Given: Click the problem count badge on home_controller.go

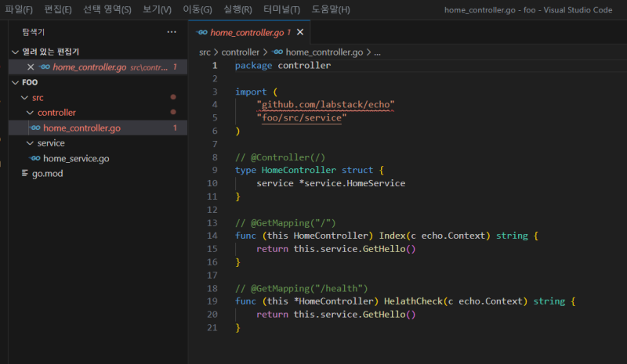Looking at the screenshot, I should tap(174, 128).
